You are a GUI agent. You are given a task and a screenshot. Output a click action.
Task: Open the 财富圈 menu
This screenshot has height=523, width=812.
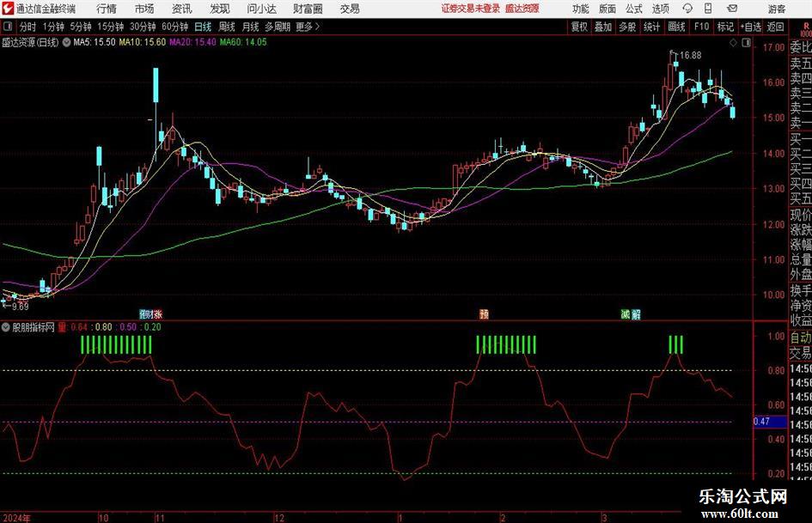pos(308,9)
